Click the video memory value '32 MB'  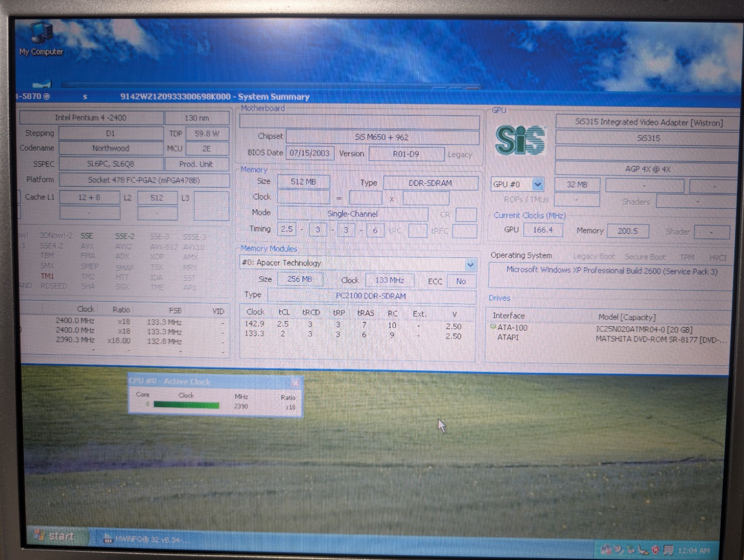pyautogui.click(x=577, y=185)
